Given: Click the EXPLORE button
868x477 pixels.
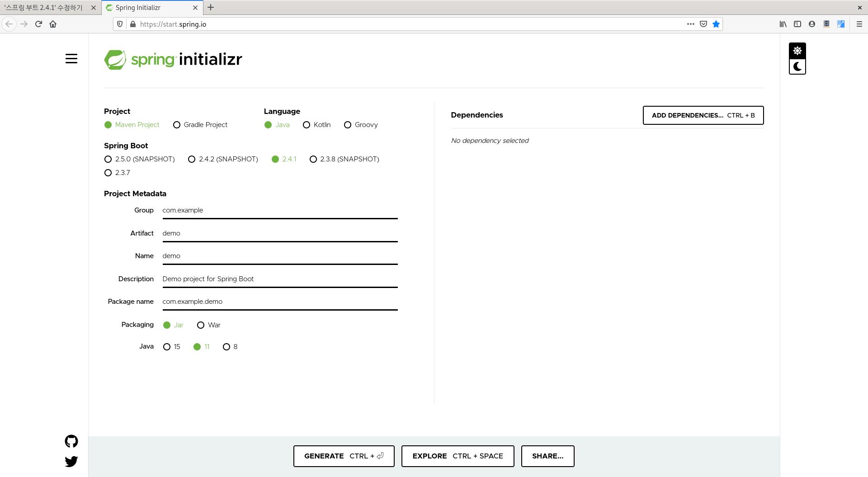Looking at the screenshot, I should pyautogui.click(x=458, y=456).
